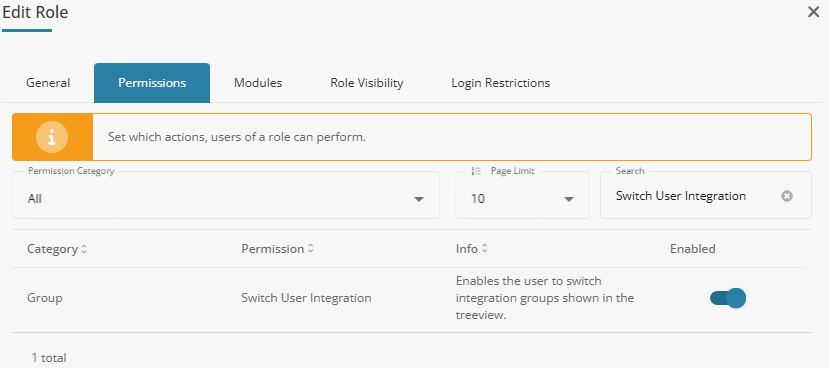Select the Group category row cell
This screenshot has width=829, height=368.
click(45, 298)
